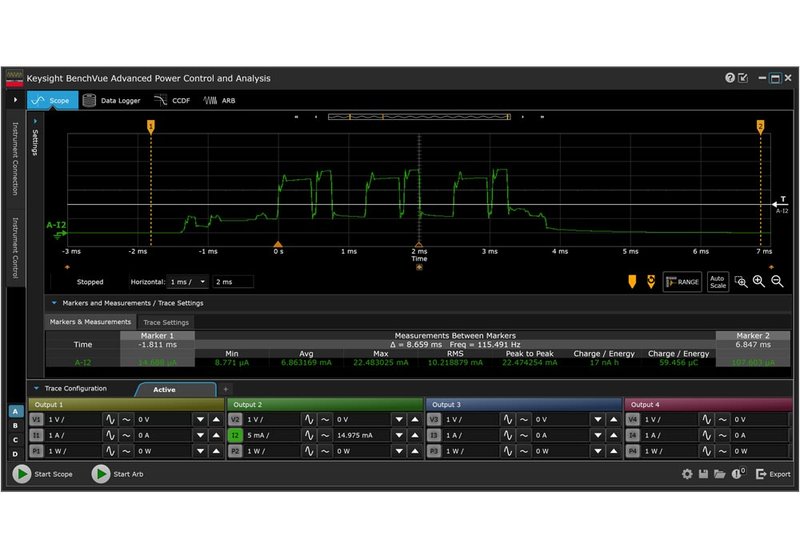The image size is (800, 560).
Task: Toggle the V1 trace on Output 1
Action: (36, 419)
